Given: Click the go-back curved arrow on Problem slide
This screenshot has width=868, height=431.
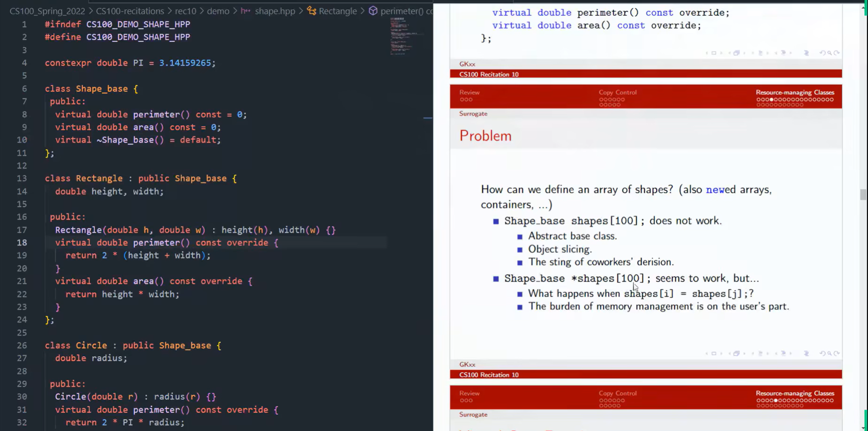Looking at the screenshot, I should click(822, 353).
